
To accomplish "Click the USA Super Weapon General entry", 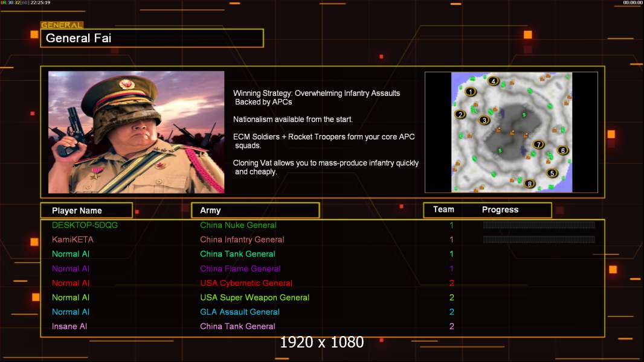I will pos(255,297).
